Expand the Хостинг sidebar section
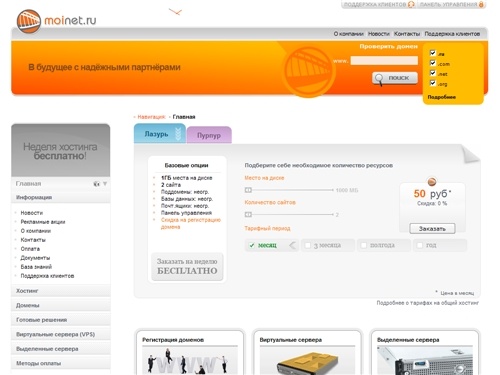This screenshot has height=375, width=500. [61, 291]
